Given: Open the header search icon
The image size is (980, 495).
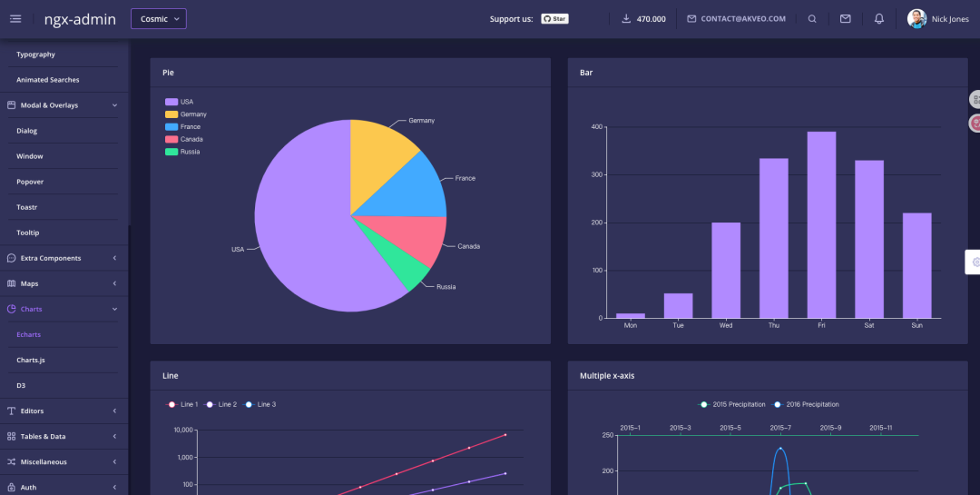Looking at the screenshot, I should click(x=812, y=19).
